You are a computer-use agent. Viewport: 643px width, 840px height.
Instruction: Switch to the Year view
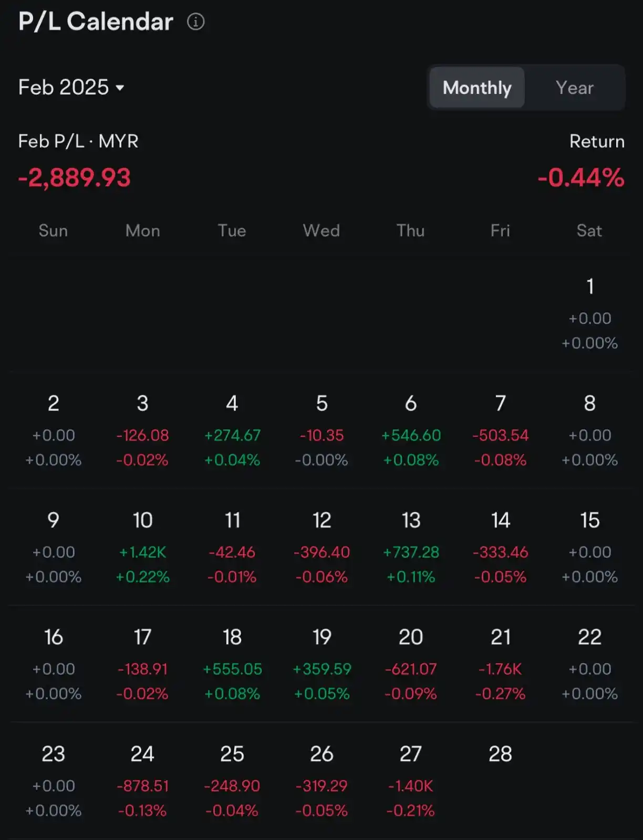pyautogui.click(x=574, y=88)
